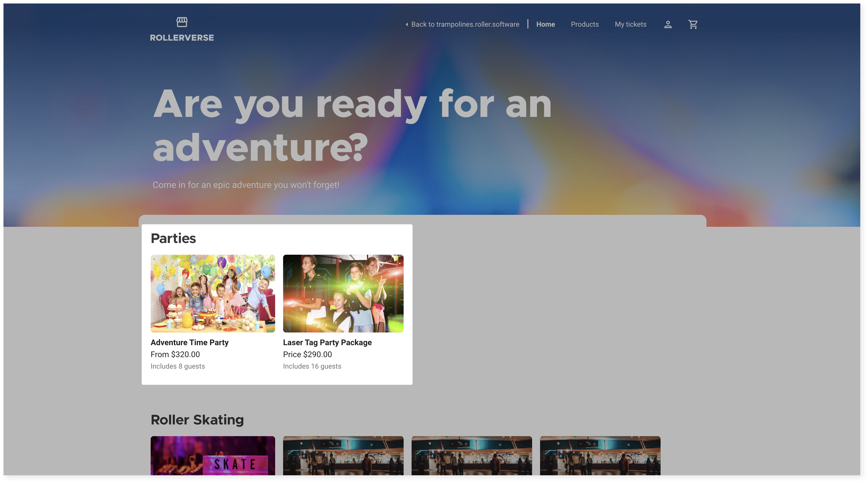
Task: Open the My tickets page
Action: [x=630, y=24]
